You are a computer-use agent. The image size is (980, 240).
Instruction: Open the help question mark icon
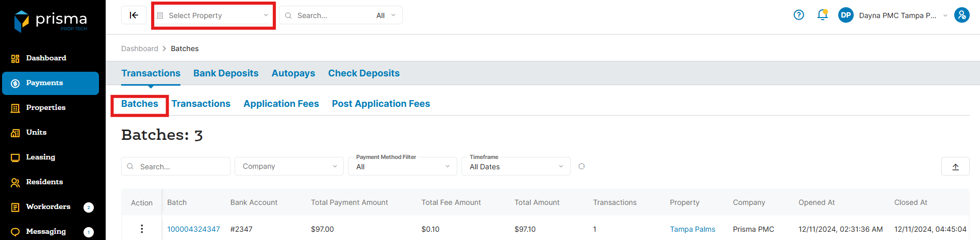(x=799, y=15)
